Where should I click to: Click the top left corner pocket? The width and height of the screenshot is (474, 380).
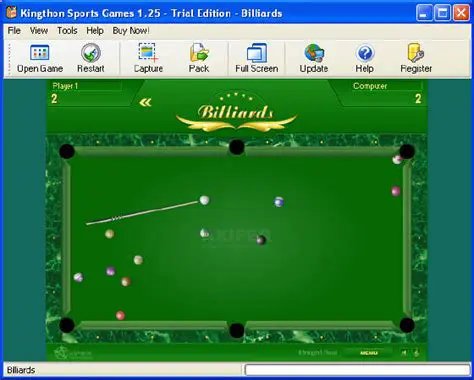coord(67,152)
